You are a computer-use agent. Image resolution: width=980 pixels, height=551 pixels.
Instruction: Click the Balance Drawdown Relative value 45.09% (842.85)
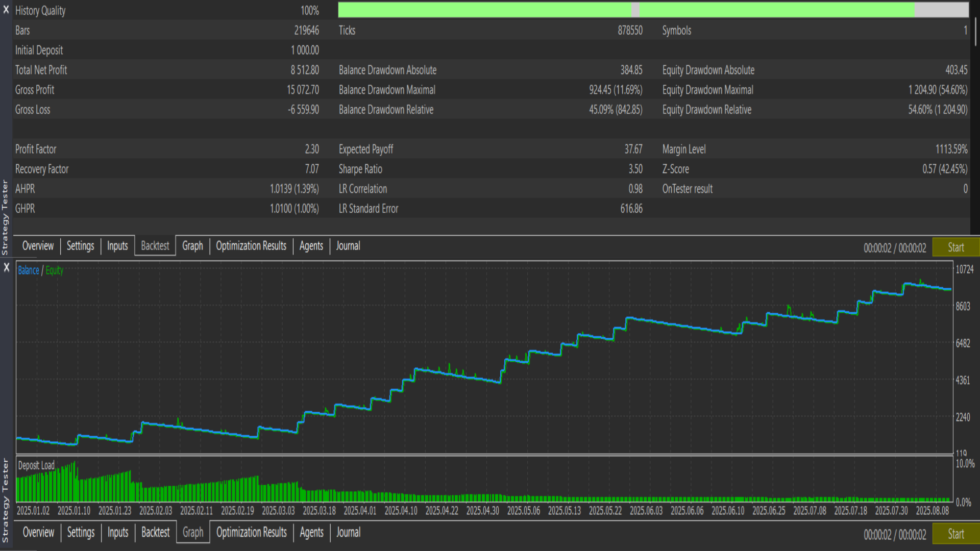(616, 110)
